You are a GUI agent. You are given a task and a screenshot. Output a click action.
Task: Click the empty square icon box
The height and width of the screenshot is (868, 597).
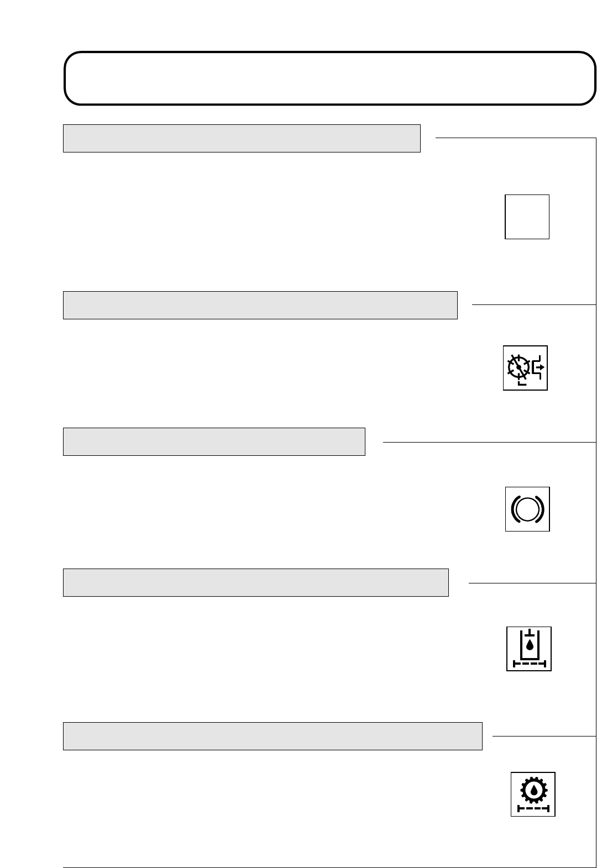click(527, 217)
